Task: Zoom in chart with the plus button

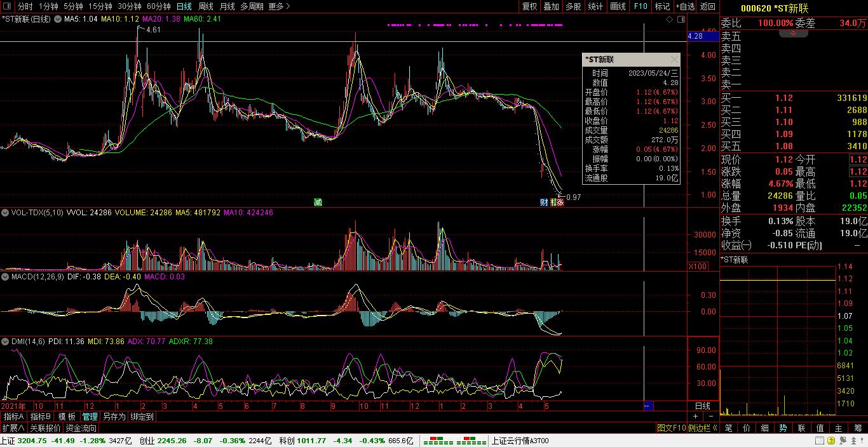Action: 695,417
